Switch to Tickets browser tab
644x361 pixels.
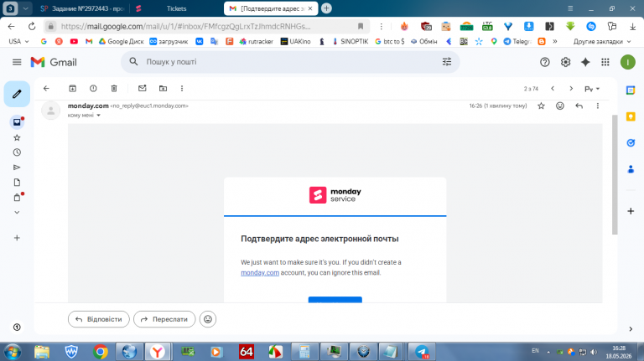(177, 8)
